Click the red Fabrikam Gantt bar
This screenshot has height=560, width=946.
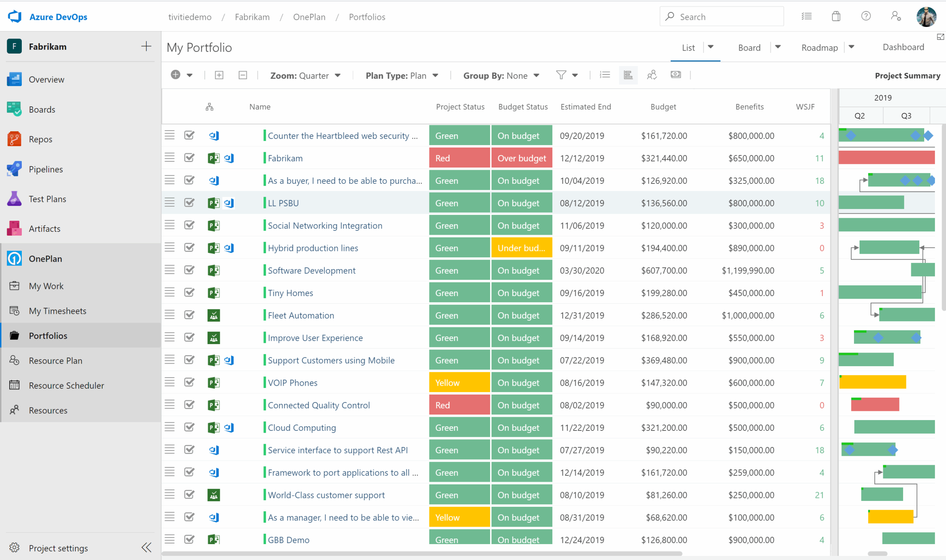coord(886,158)
